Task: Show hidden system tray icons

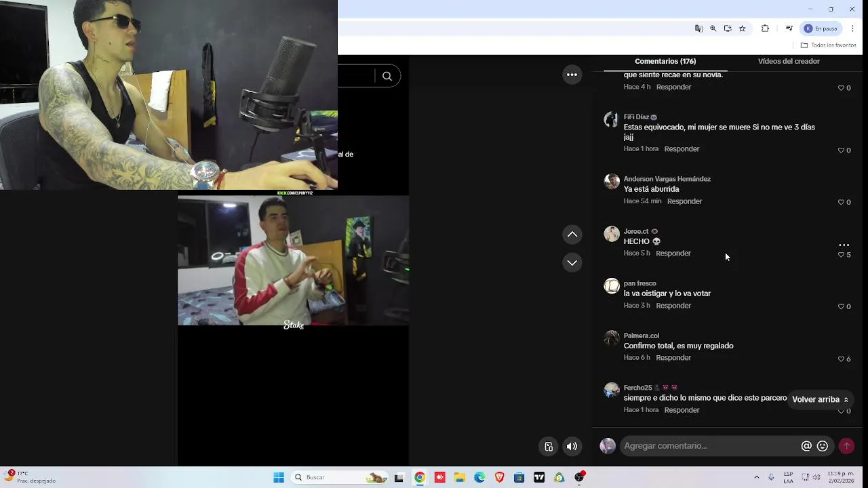Action: coord(757,477)
